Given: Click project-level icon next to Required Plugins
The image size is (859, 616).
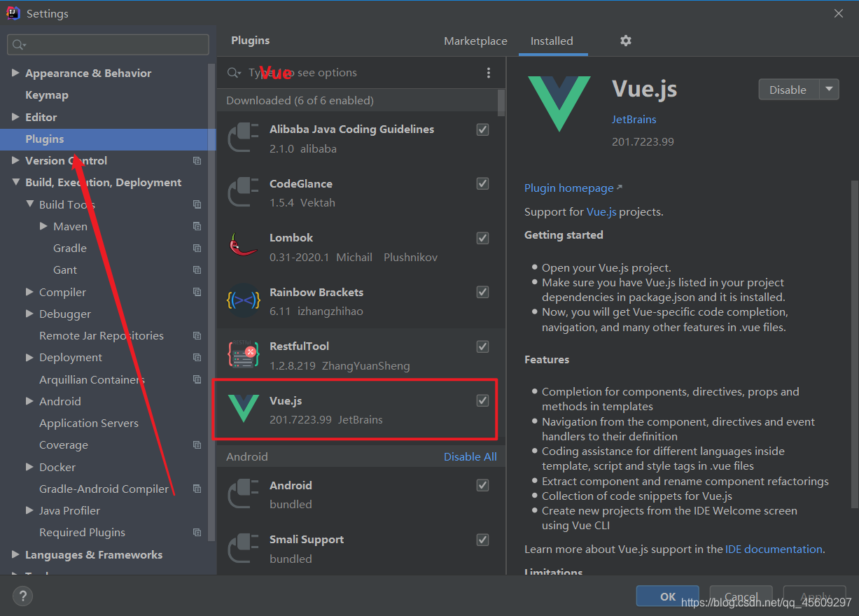Looking at the screenshot, I should (x=197, y=532).
